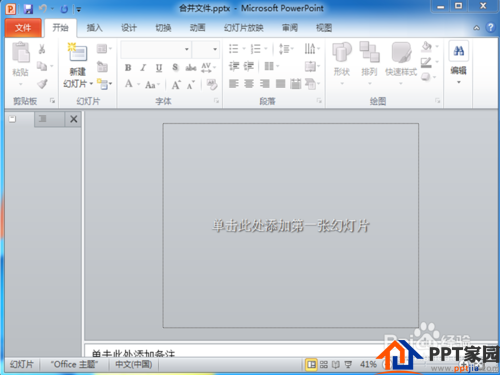500x375 pixels.
Task: Customize Quick Access Toolbar dropdown
Action: pos(79,10)
